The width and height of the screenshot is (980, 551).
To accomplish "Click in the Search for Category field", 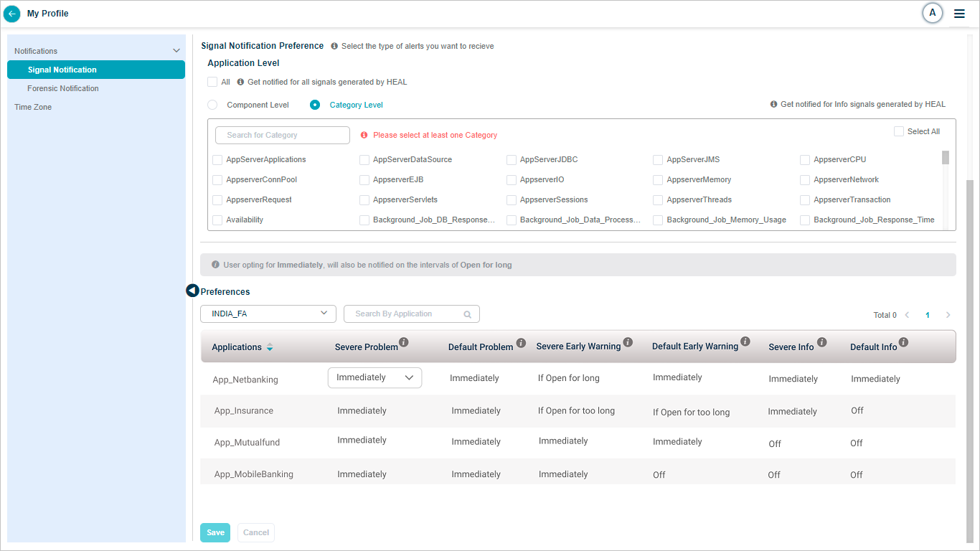I will [282, 135].
